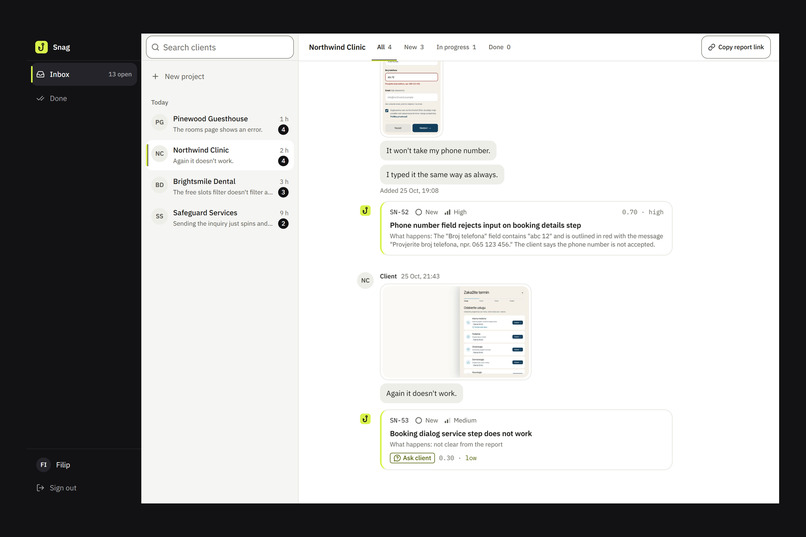Click the 3 badge on Brightsmile Dental

[283, 192]
